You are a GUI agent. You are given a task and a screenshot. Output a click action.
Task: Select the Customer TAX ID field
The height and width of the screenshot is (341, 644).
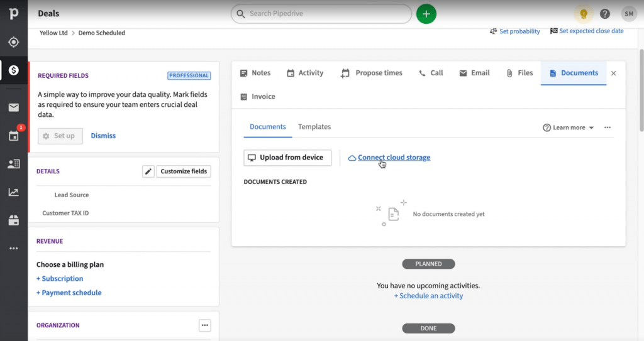coord(65,213)
